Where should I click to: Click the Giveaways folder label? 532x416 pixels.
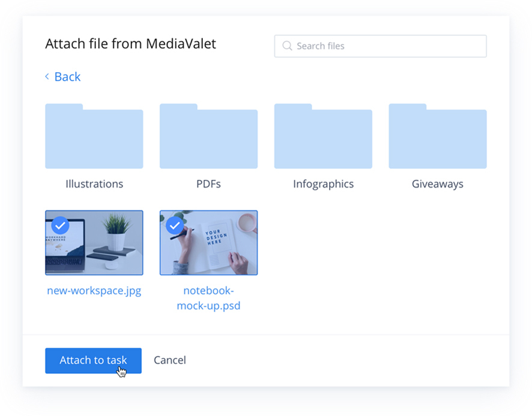[x=438, y=184]
